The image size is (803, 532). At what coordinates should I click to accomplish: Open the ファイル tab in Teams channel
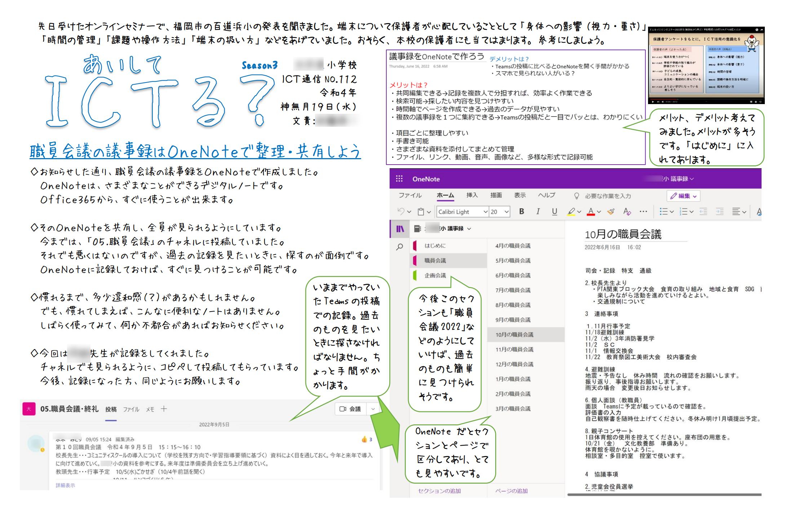click(x=131, y=409)
